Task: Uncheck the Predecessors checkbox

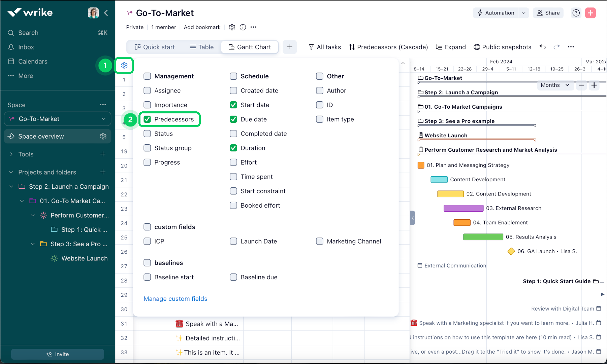Action: tap(147, 119)
